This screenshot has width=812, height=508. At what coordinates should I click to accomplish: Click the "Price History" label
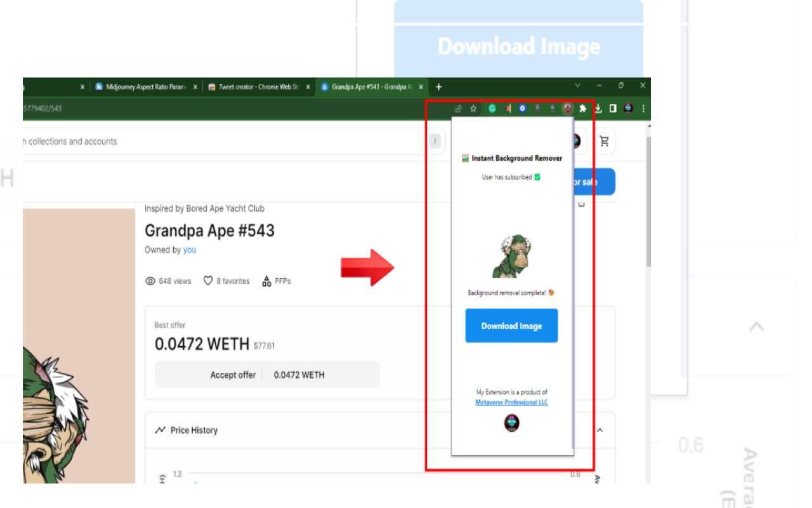click(194, 430)
